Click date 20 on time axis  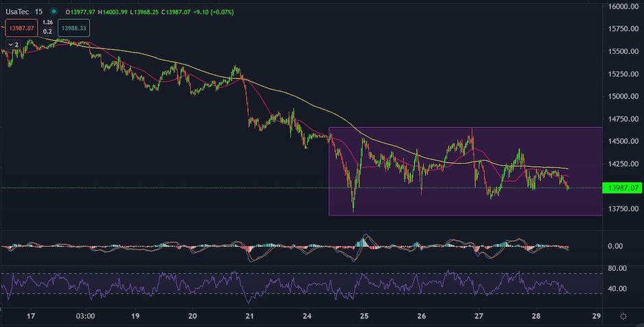tap(193, 316)
